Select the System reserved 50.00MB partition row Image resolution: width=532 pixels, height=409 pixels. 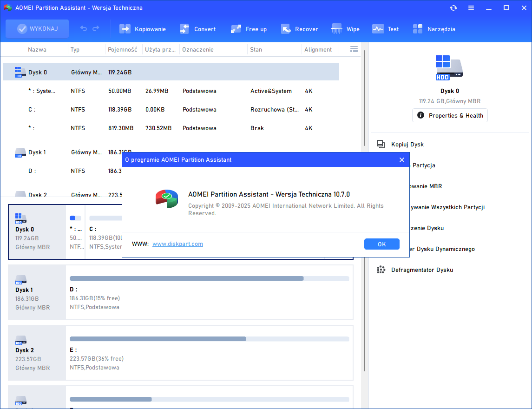[x=171, y=91]
